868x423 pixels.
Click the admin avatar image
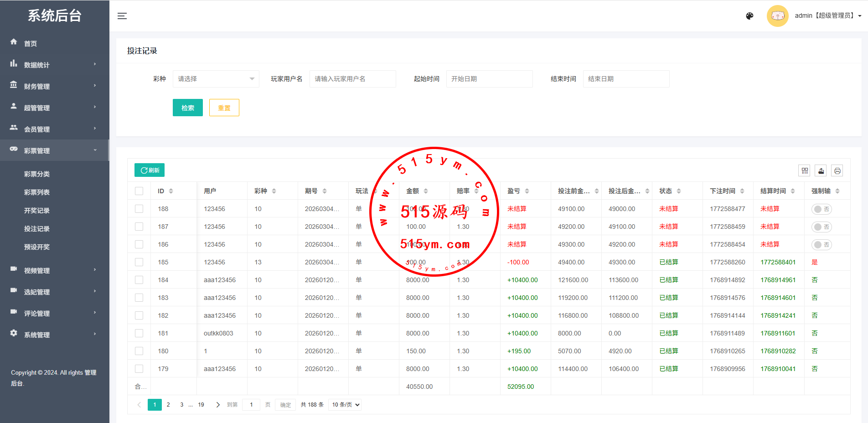777,16
